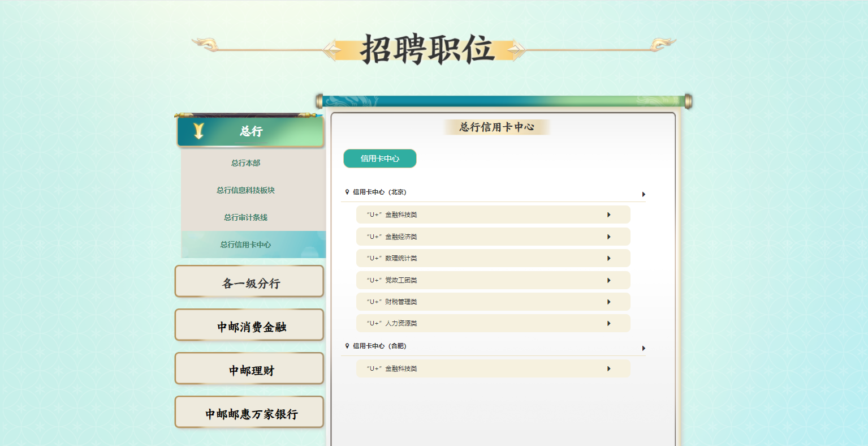Select the 信用卡中心 teal tab
Image resolution: width=868 pixels, height=446 pixels.
(380, 158)
